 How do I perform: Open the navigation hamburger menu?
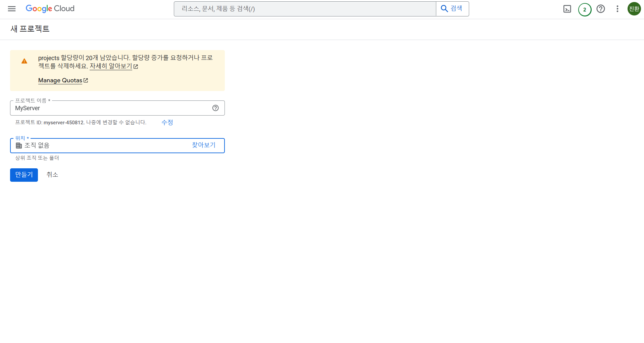(11, 9)
